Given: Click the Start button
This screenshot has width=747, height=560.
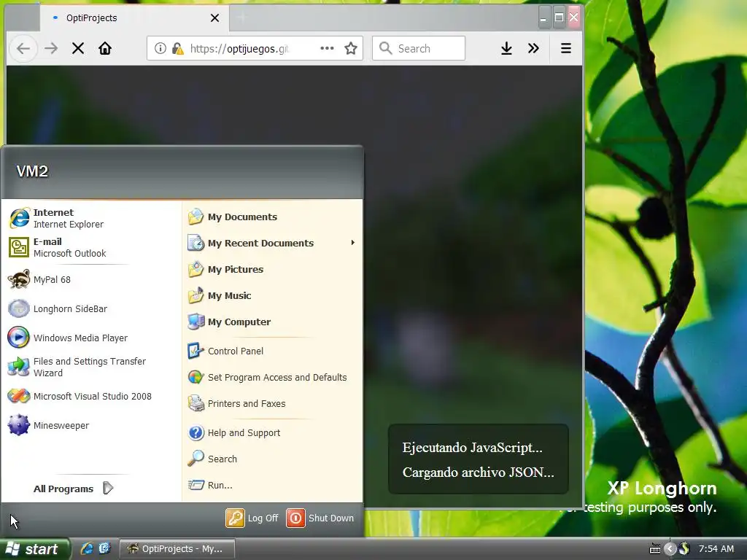Looking at the screenshot, I should (34, 548).
